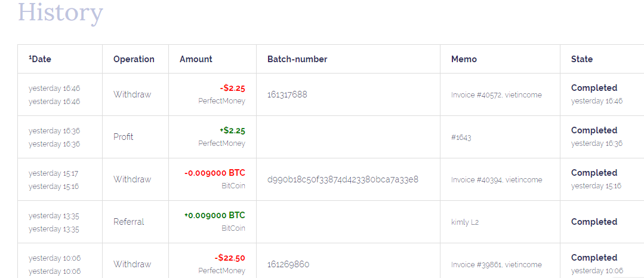
Task: Click the BTC batch hash d990b18c50f33874d423380bca7a33e8
Action: 343,179
